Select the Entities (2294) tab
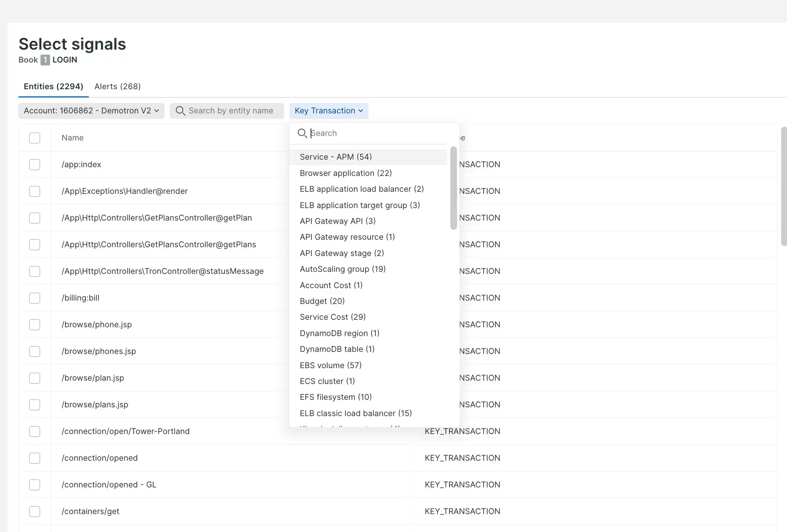This screenshot has width=787, height=532. click(x=53, y=87)
